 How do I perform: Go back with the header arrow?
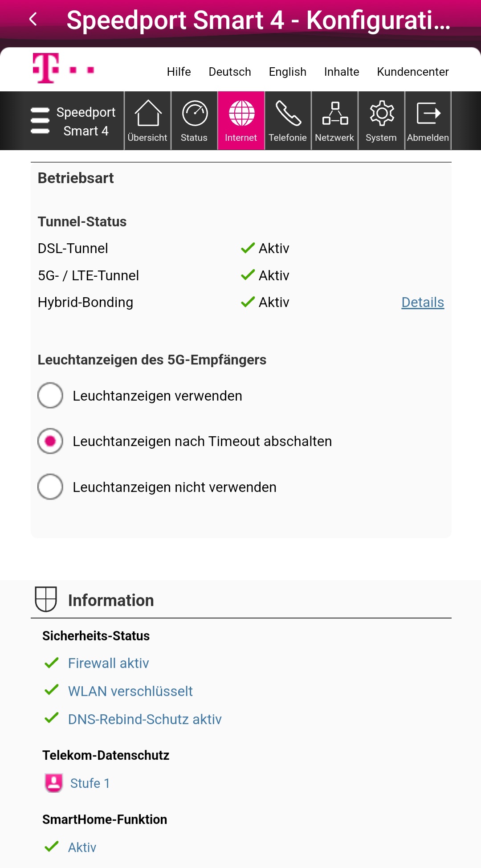click(33, 19)
